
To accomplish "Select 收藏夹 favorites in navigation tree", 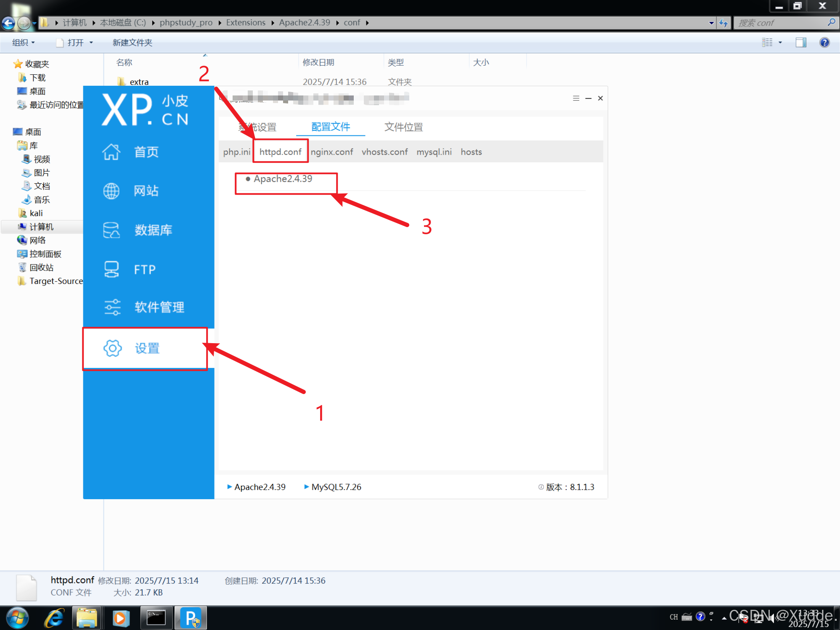I will coord(32,64).
